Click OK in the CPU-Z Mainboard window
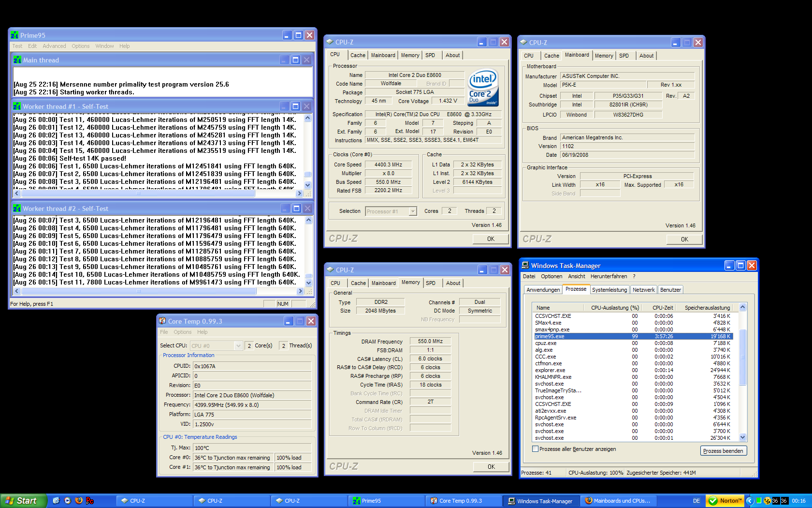 pyautogui.click(x=684, y=239)
